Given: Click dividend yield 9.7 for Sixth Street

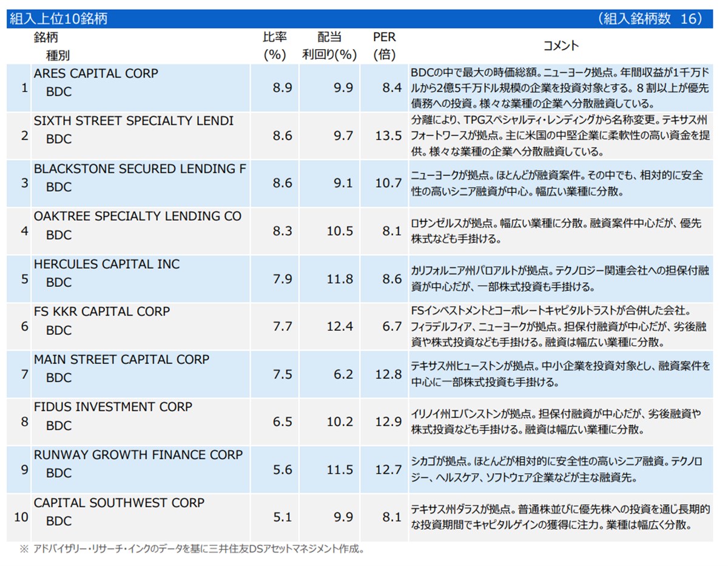Looking at the screenshot, I should click(343, 136).
